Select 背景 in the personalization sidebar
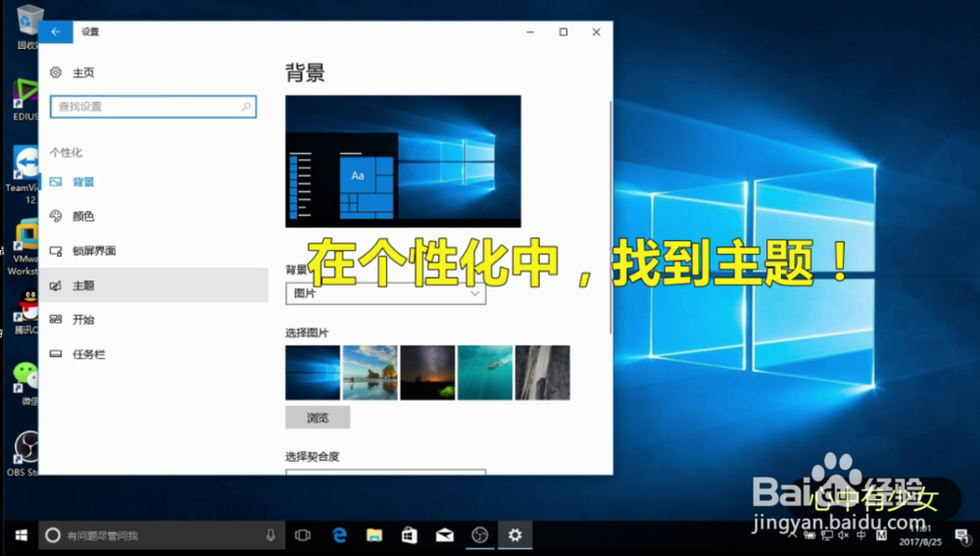The width and height of the screenshot is (980, 556). 153,182
